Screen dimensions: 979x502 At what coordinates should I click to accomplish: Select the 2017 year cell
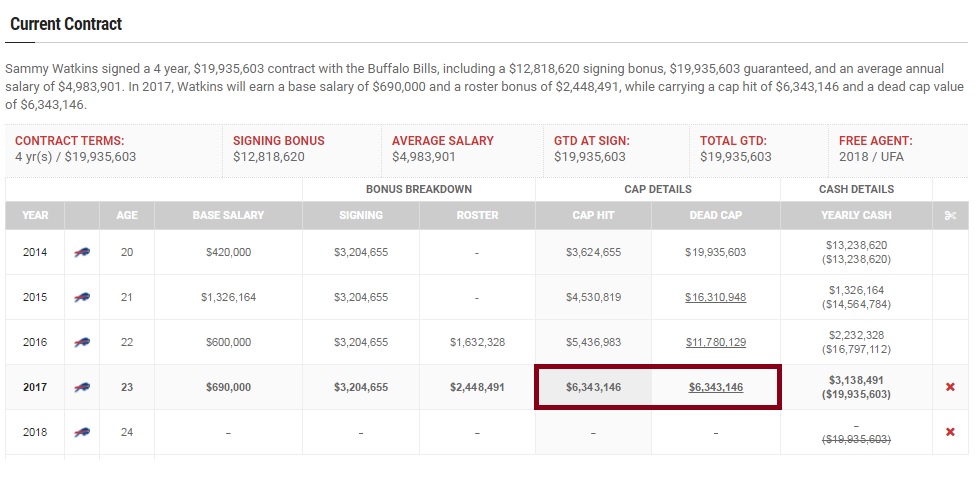tap(35, 387)
